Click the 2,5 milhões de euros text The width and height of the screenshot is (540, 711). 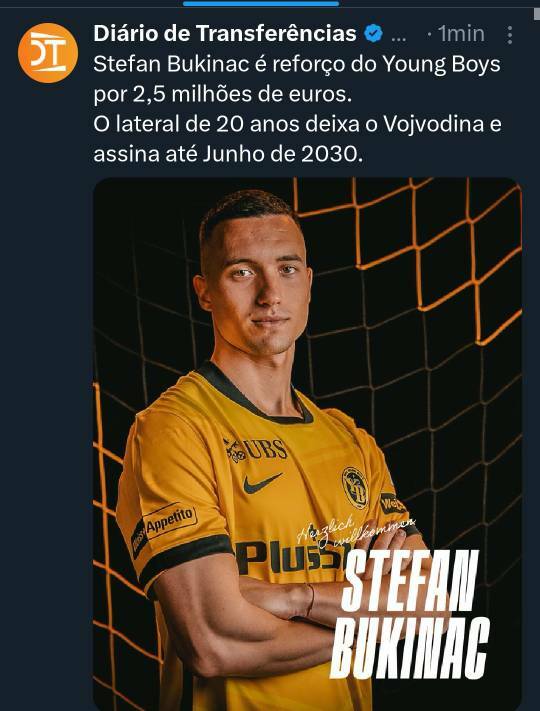pos(242,94)
